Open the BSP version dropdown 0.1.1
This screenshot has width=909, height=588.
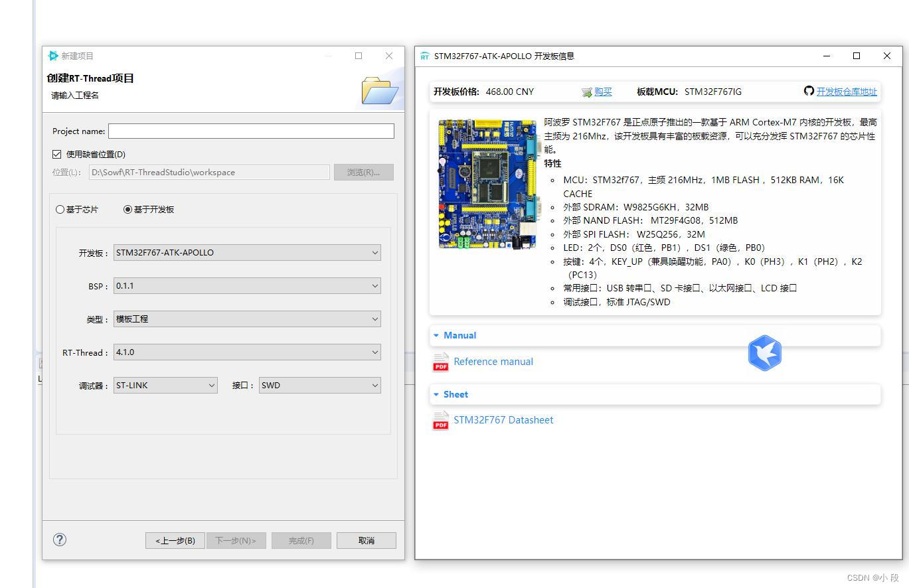247,286
